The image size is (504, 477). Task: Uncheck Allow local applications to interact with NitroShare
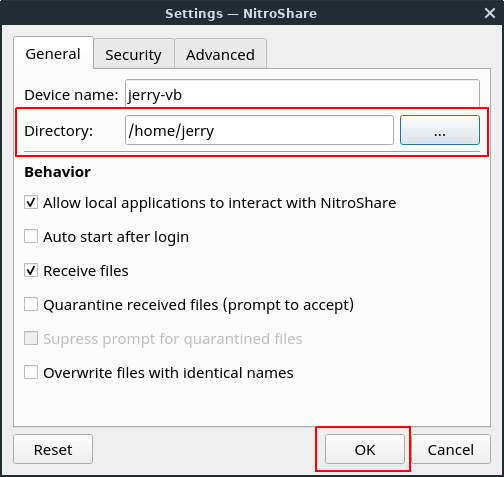point(31,202)
